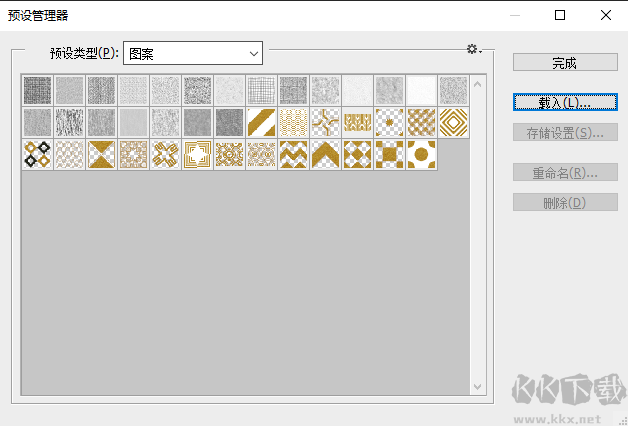Select the gold center square with corner squares
The height and width of the screenshot is (426, 628).
pyautogui.click(x=390, y=155)
